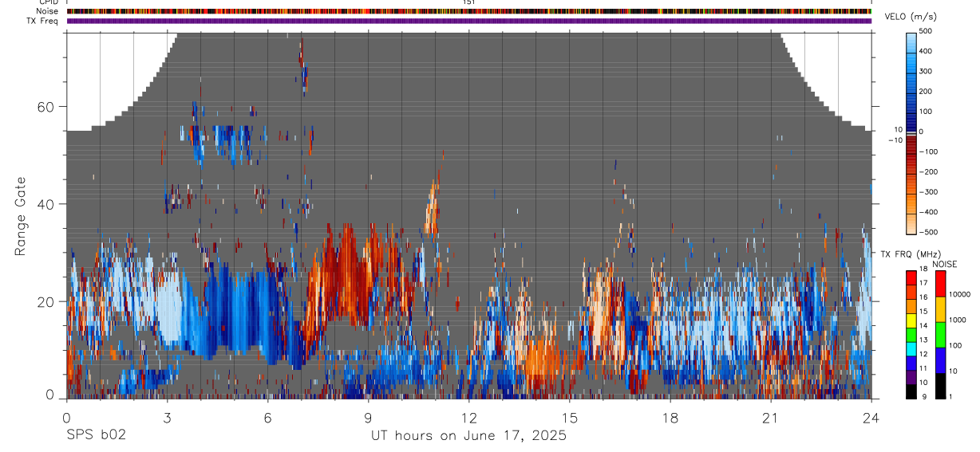Click the 500 label on the velocity scale

click(x=927, y=31)
